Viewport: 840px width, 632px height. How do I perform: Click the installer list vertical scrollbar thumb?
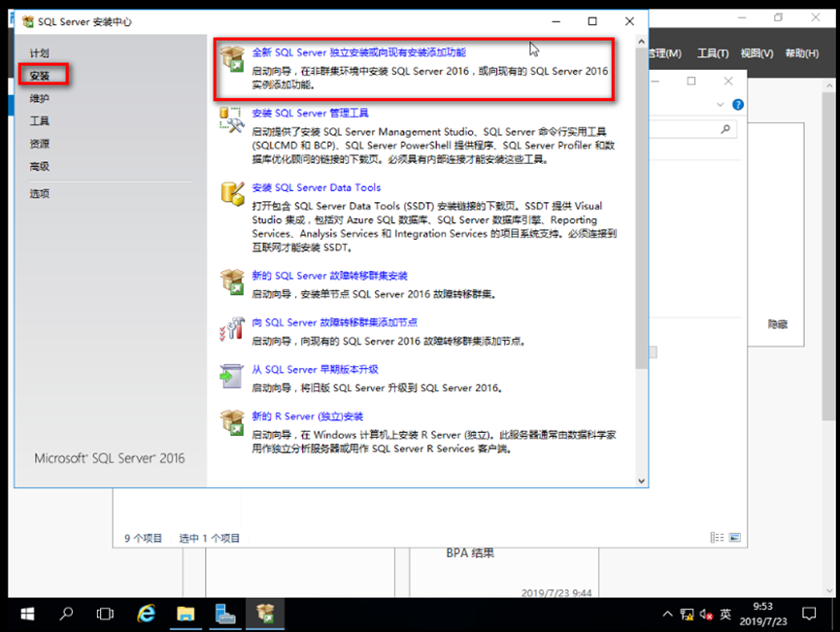tap(641, 209)
